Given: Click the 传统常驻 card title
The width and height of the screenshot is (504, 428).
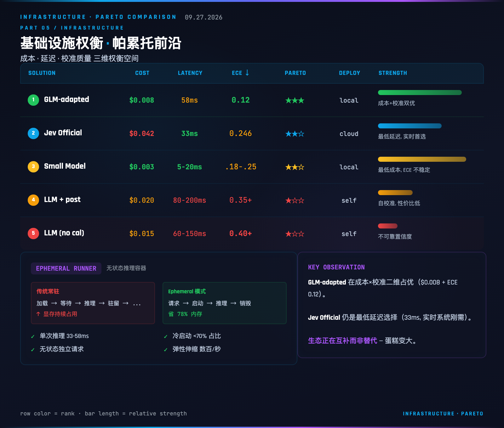Looking at the screenshot, I should [x=48, y=291].
